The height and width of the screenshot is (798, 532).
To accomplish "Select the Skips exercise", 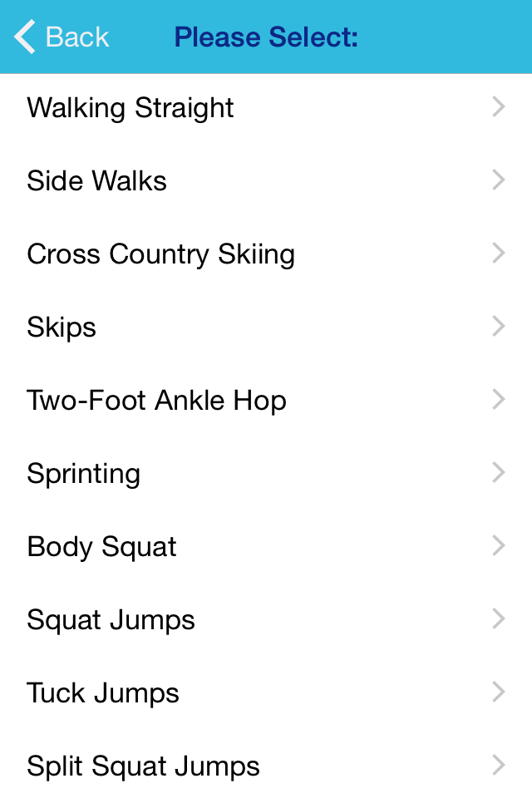I will tap(62, 328).
